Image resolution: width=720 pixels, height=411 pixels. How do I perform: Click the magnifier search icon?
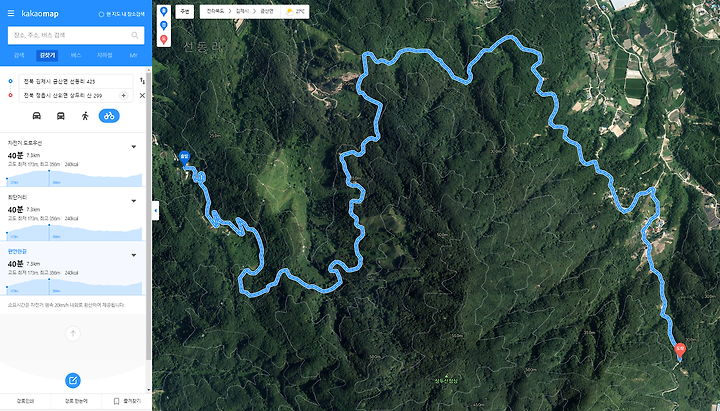(135, 35)
